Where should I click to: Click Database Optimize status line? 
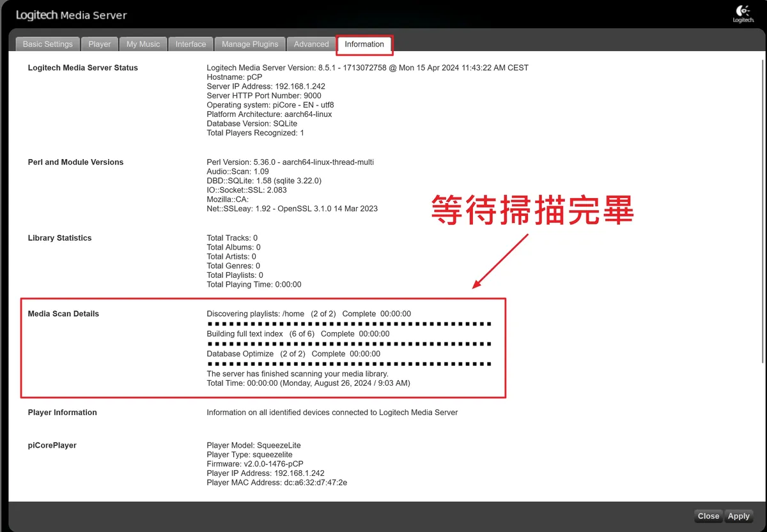pyautogui.click(x=293, y=354)
